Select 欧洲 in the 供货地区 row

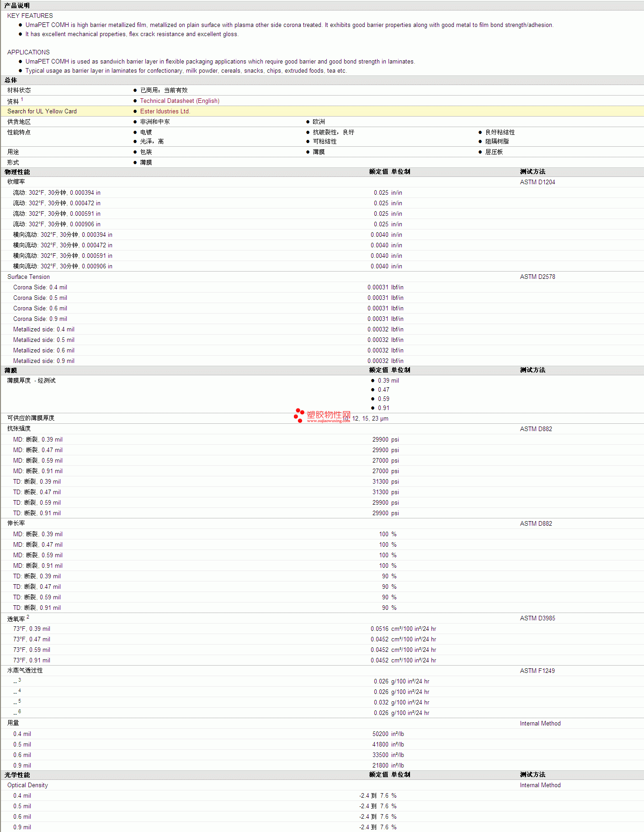click(x=319, y=122)
